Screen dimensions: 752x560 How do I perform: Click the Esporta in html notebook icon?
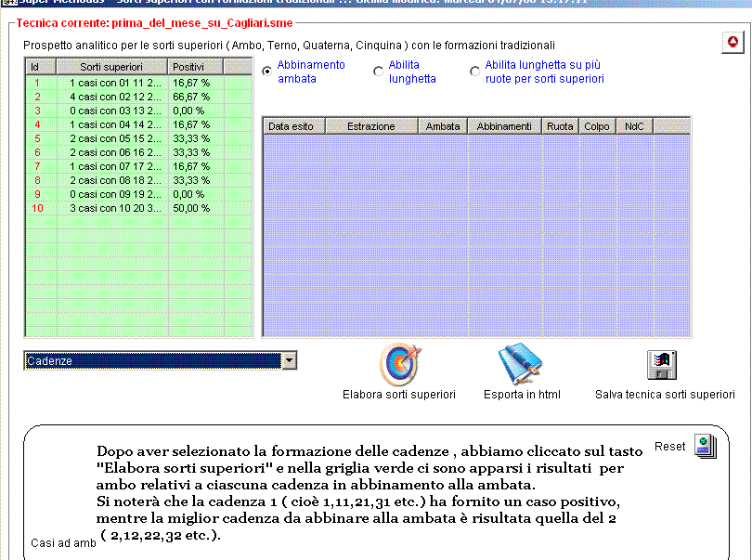[x=520, y=364]
